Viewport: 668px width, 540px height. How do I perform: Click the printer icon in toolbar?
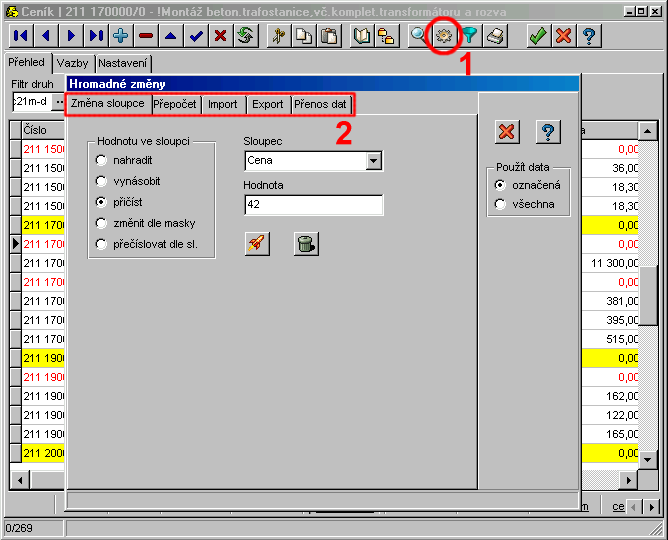click(x=495, y=35)
